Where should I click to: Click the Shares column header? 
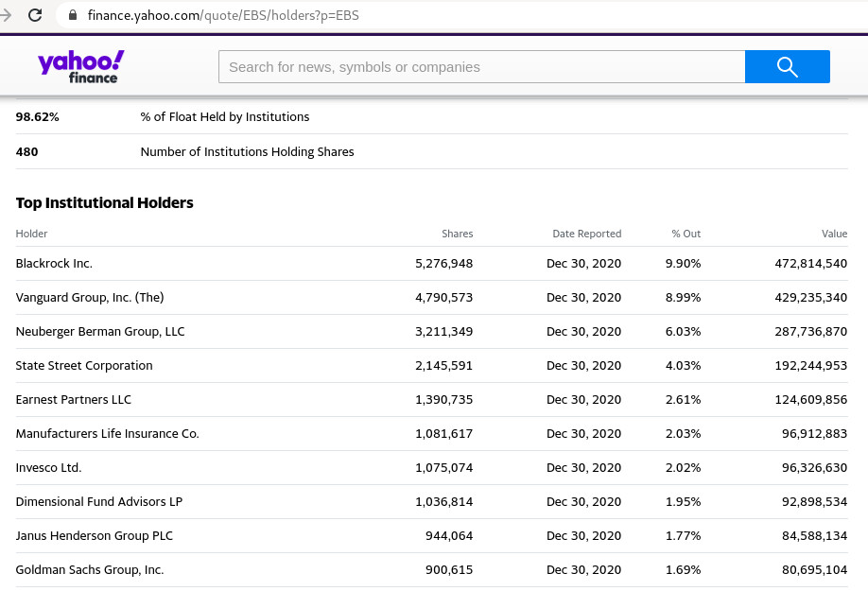coord(457,234)
